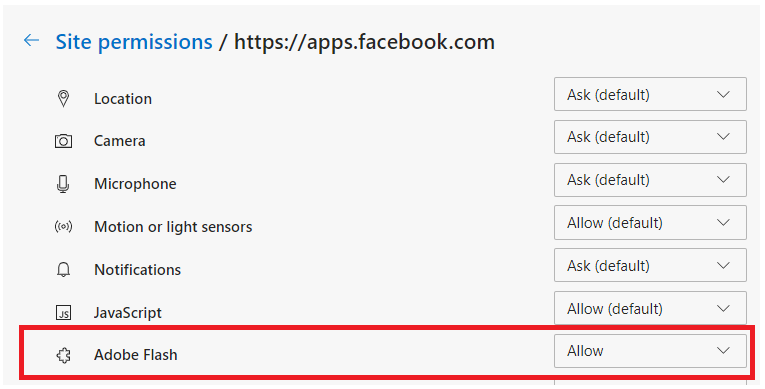Open the Camera permission dropdown
This screenshot has width=765, height=389.
pyautogui.click(x=650, y=137)
